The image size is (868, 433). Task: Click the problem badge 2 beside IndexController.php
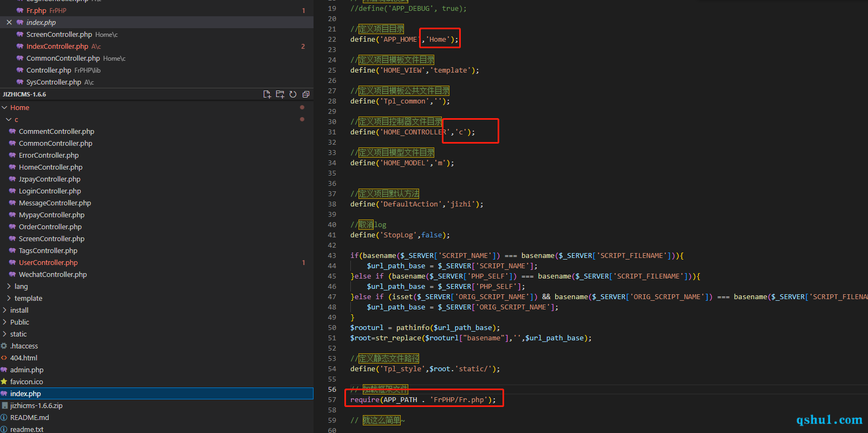(303, 46)
